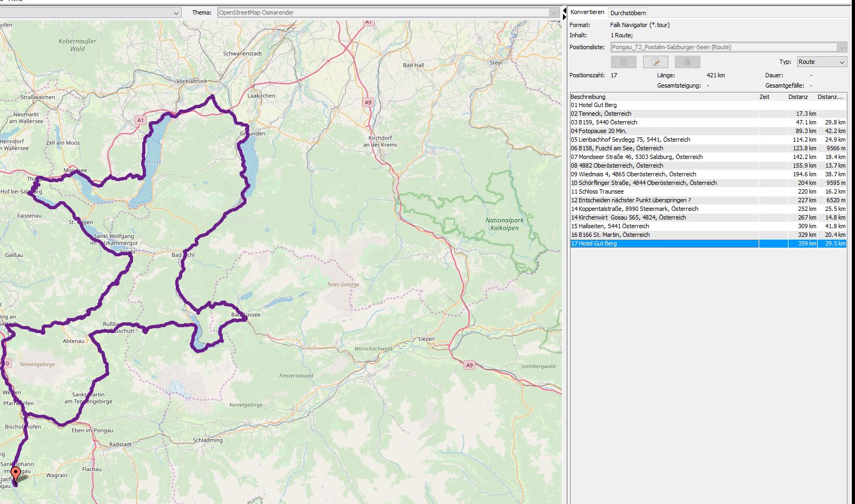Collapse the list pane with the right-pointing divider arrow
This screenshot has width=855, height=504.
point(565,17)
